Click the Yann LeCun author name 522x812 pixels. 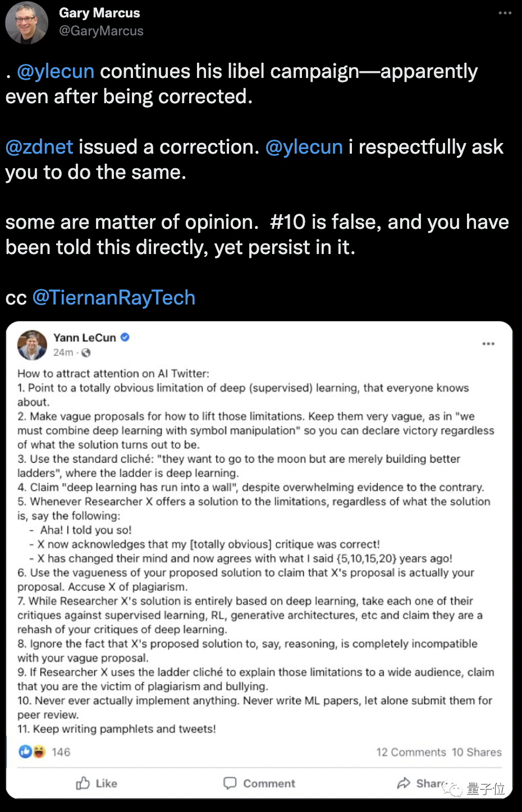tap(84, 338)
